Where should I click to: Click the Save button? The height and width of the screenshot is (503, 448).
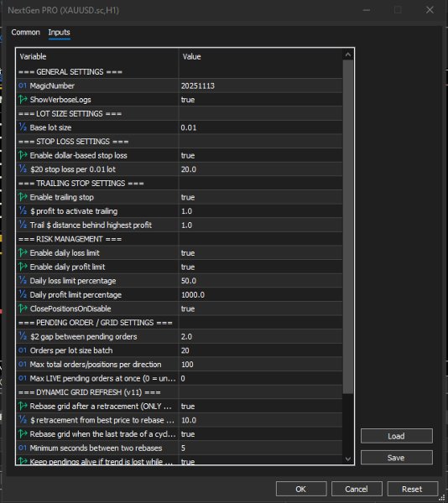coord(396,458)
